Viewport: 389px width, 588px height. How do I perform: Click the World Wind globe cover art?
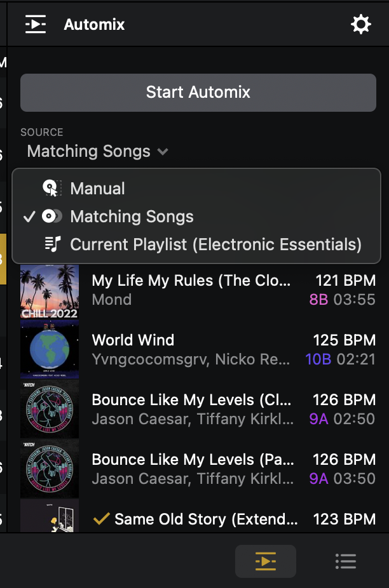[50, 350]
